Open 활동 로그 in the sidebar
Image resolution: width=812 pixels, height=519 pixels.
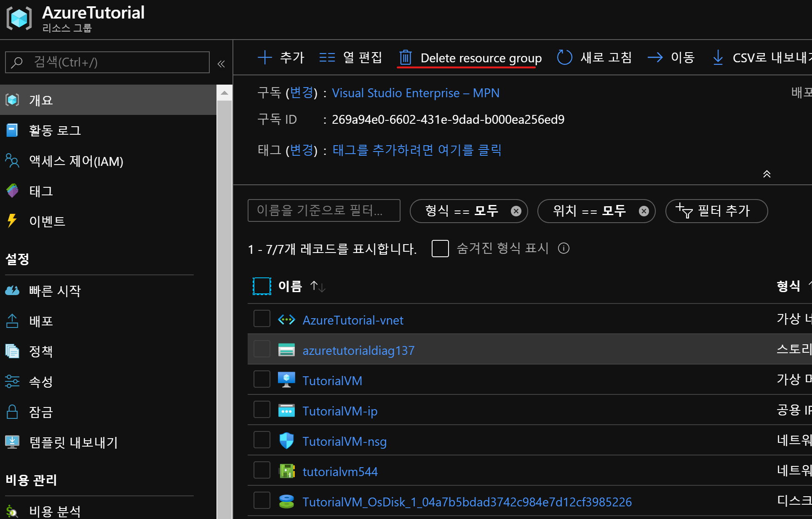(x=55, y=130)
